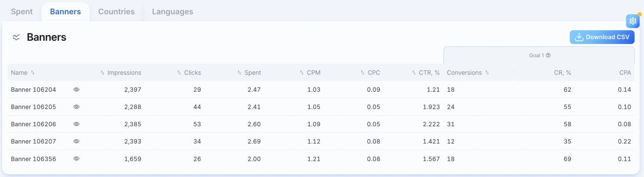
Task: Click the Goal 1 help question icon
Action: click(548, 55)
